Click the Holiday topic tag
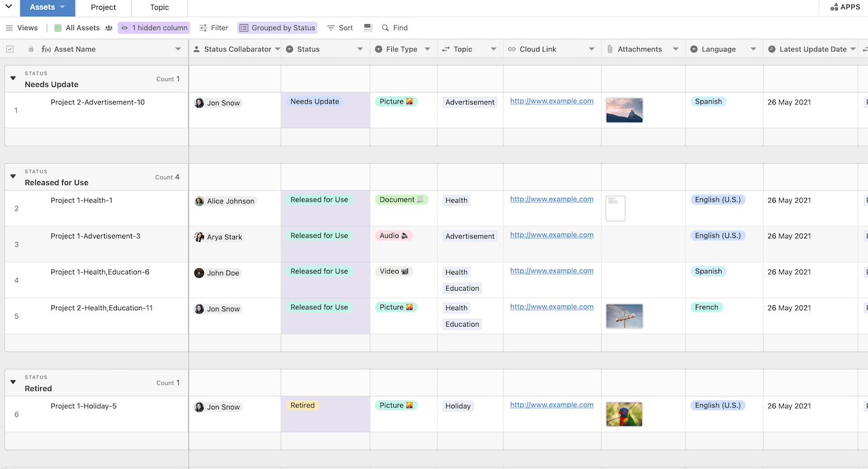Viewport: 868px width, 469px height. [x=458, y=406]
